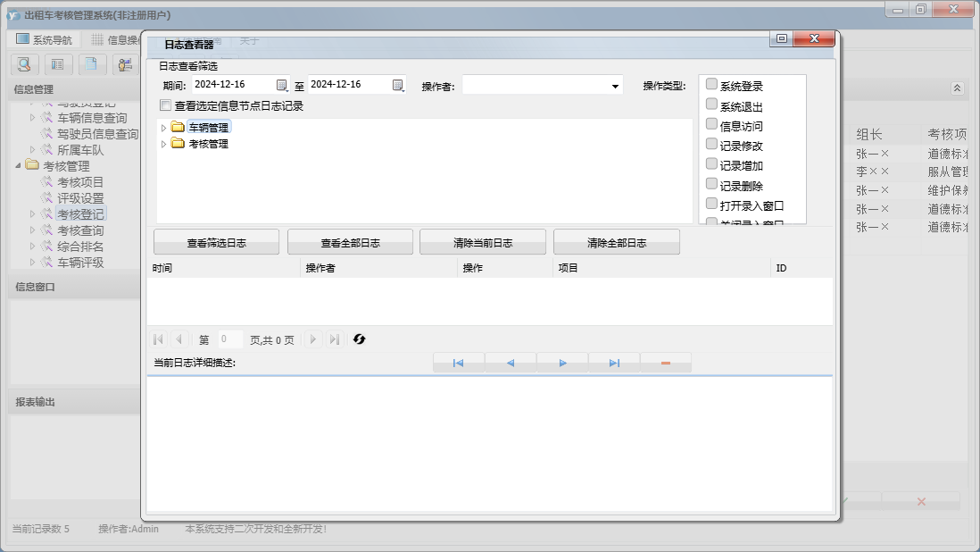Expand the 车辆评级 sidebar node

[32, 263]
